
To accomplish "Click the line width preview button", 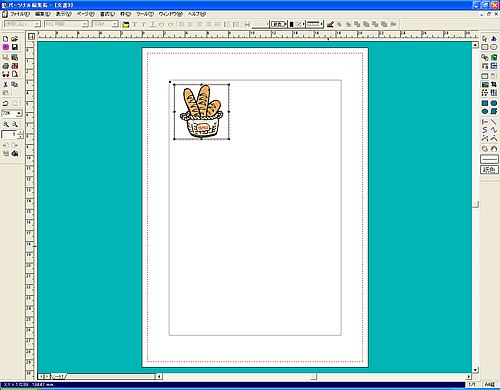I will [x=489, y=159].
